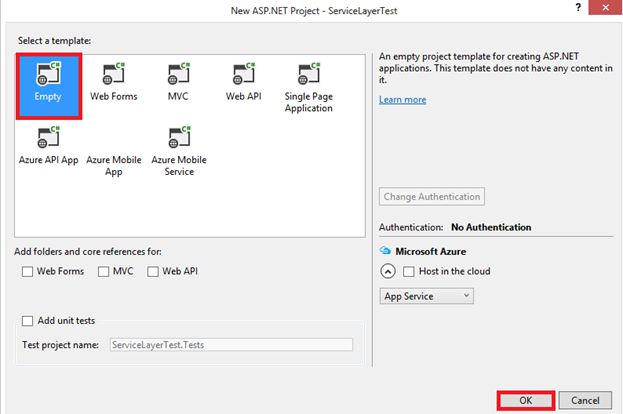Click the Select a template label
Viewport: 623px width, 414px height.
point(54,41)
